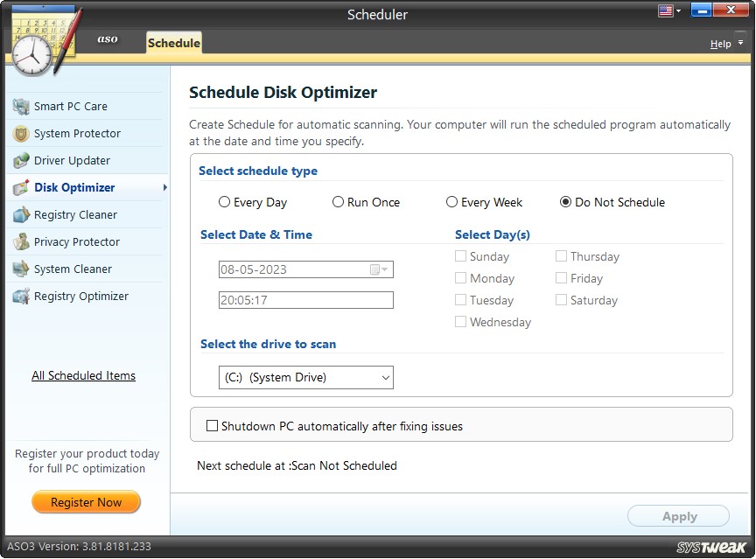
Task: Open System Protector from the sidebar
Action: (19, 133)
